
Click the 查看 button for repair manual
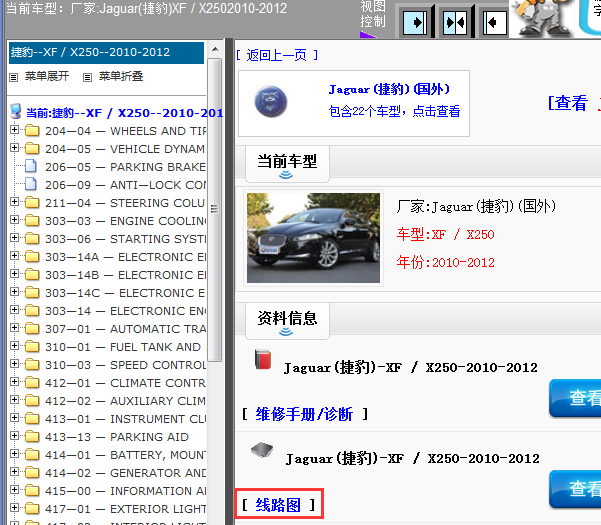(575, 398)
